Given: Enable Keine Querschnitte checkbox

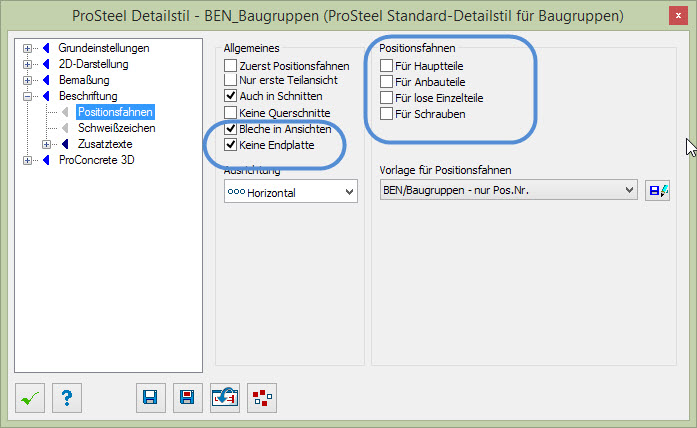Looking at the screenshot, I should click(x=230, y=113).
